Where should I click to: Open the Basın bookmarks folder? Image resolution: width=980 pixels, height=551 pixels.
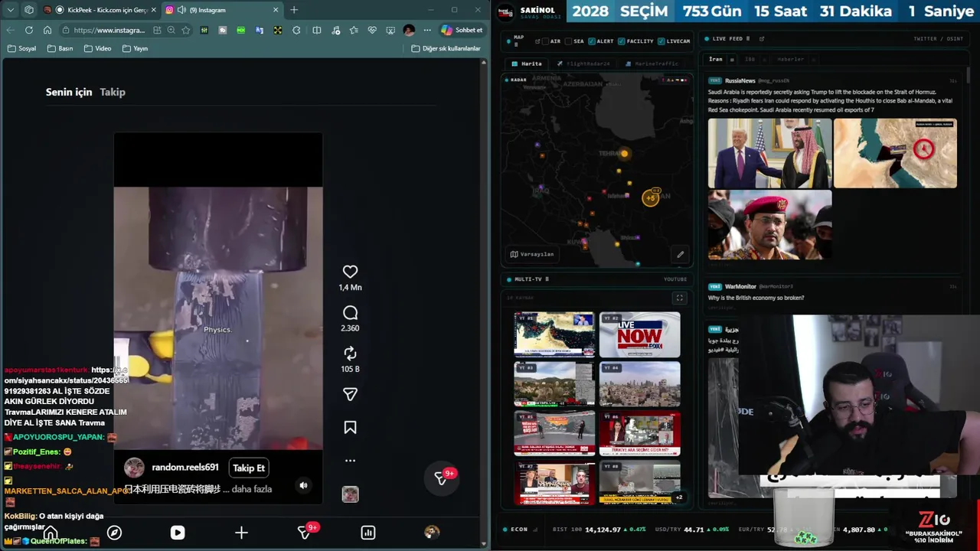click(x=60, y=48)
